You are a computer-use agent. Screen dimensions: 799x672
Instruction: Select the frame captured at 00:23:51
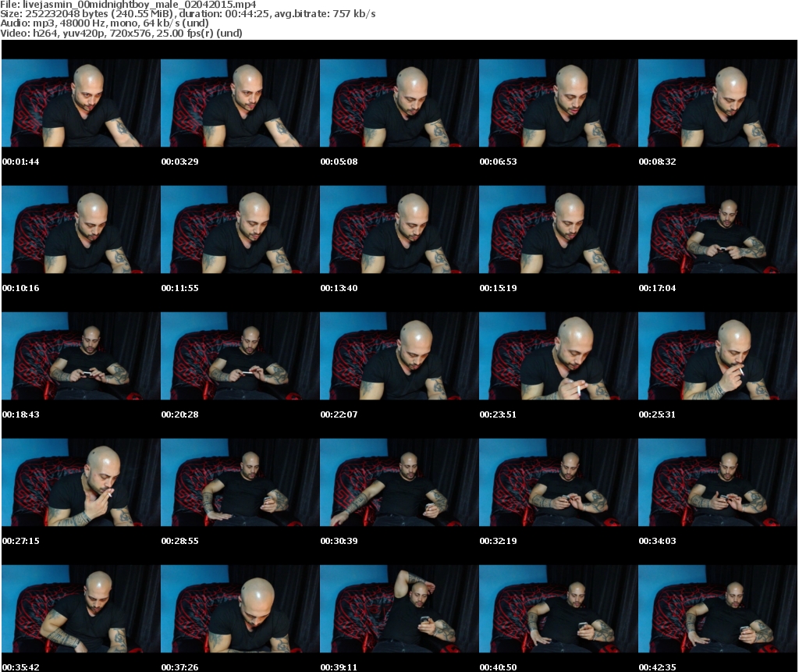coord(559,356)
